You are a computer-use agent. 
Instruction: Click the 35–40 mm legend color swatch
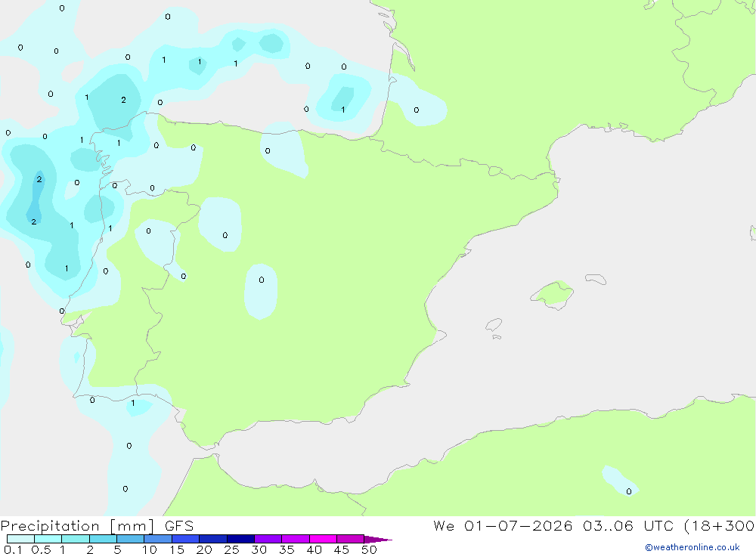coord(296,539)
